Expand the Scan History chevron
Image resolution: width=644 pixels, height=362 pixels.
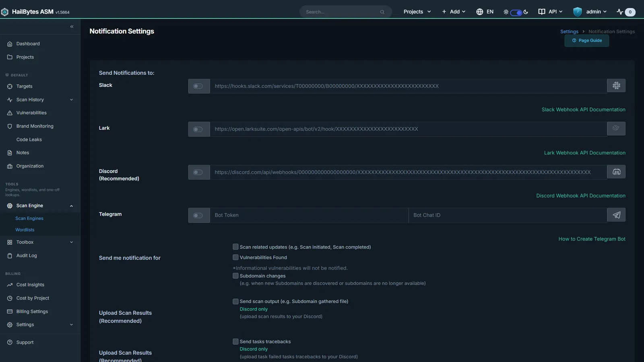[71, 100]
